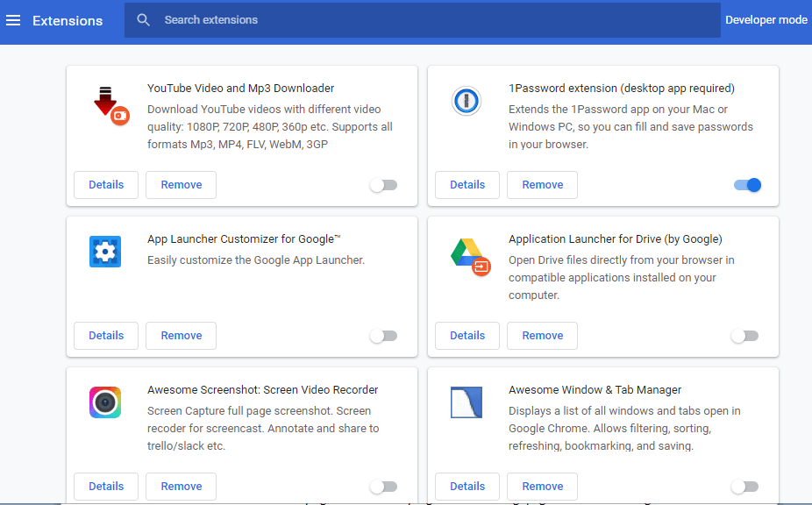The height and width of the screenshot is (505, 812).
Task: Click the 'Download YouTube videos' description text
Action: tap(270, 127)
